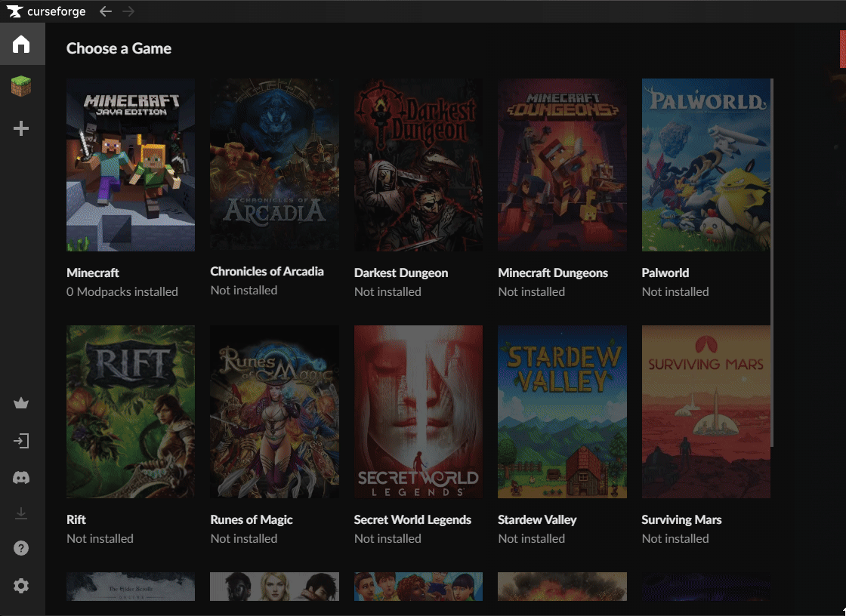Click the downloads arrow icon

point(21,513)
